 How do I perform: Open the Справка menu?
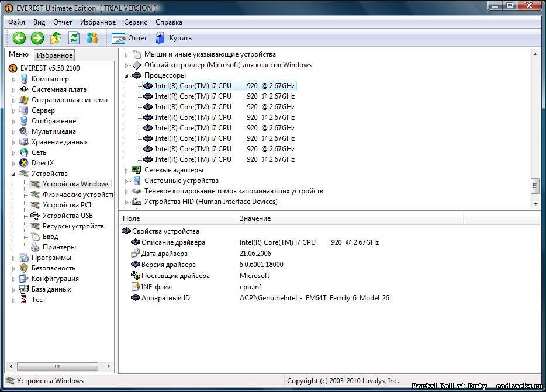coord(169,22)
